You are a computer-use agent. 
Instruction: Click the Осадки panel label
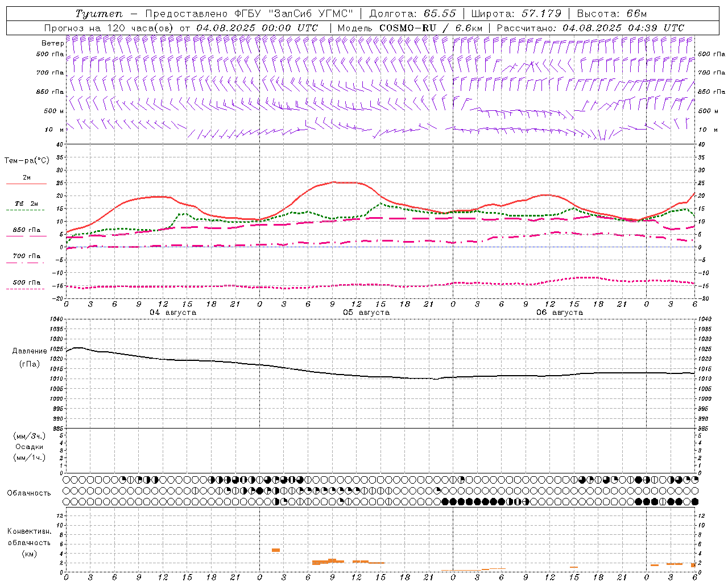coord(30,447)
